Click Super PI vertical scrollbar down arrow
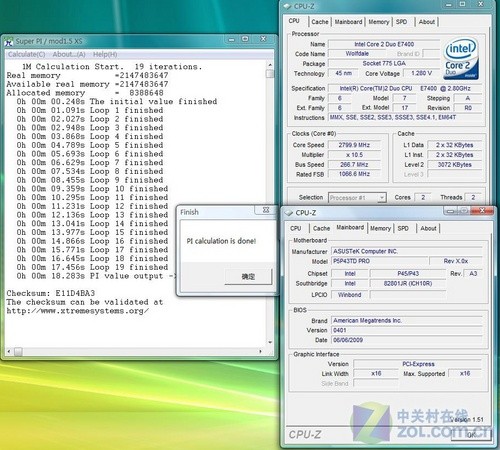 pos(270,342)
